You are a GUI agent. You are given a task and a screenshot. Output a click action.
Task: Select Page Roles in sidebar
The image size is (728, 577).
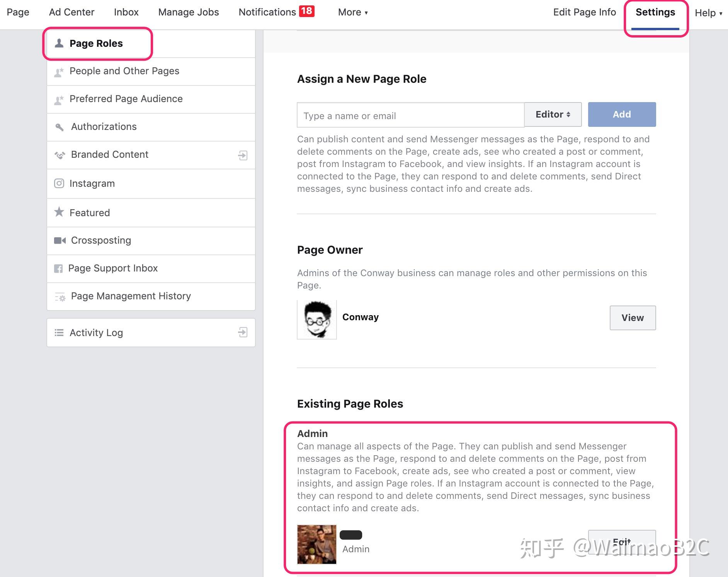coord(151,44)
